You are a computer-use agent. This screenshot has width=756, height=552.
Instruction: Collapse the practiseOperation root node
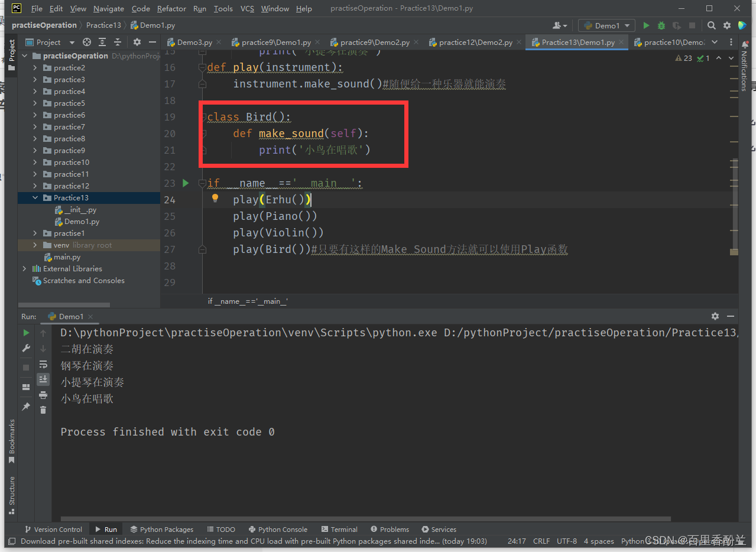tap(24, 56)
